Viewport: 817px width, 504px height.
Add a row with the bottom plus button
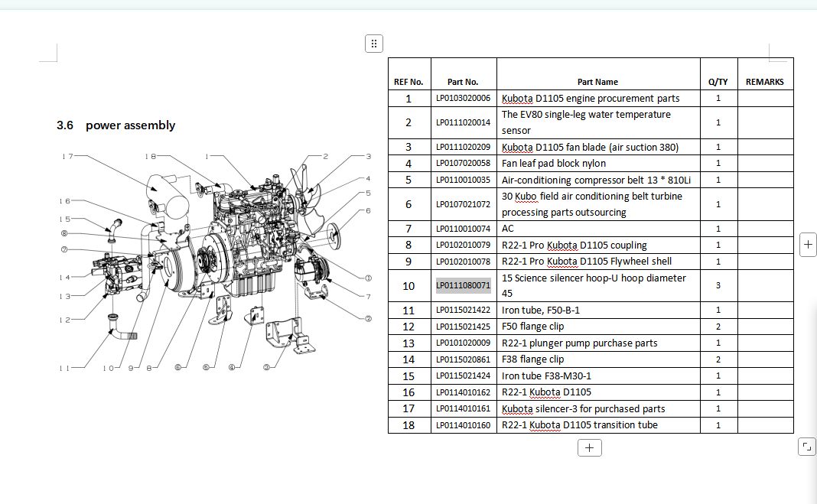pos(589,447)
